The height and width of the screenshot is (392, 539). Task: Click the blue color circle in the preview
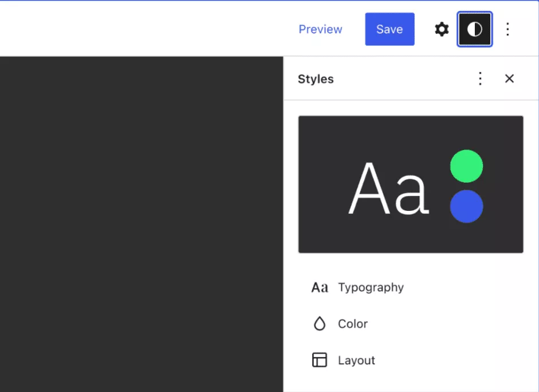466,206
